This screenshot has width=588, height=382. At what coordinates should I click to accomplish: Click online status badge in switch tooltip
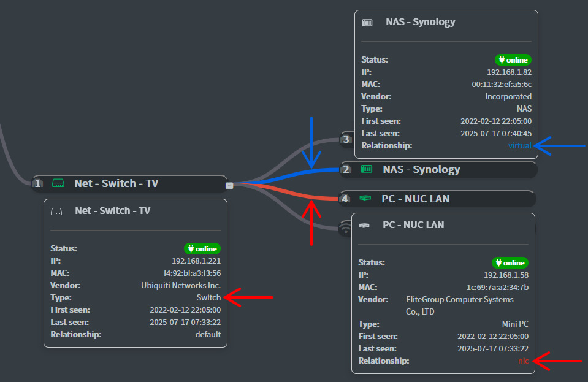point(202,248)
